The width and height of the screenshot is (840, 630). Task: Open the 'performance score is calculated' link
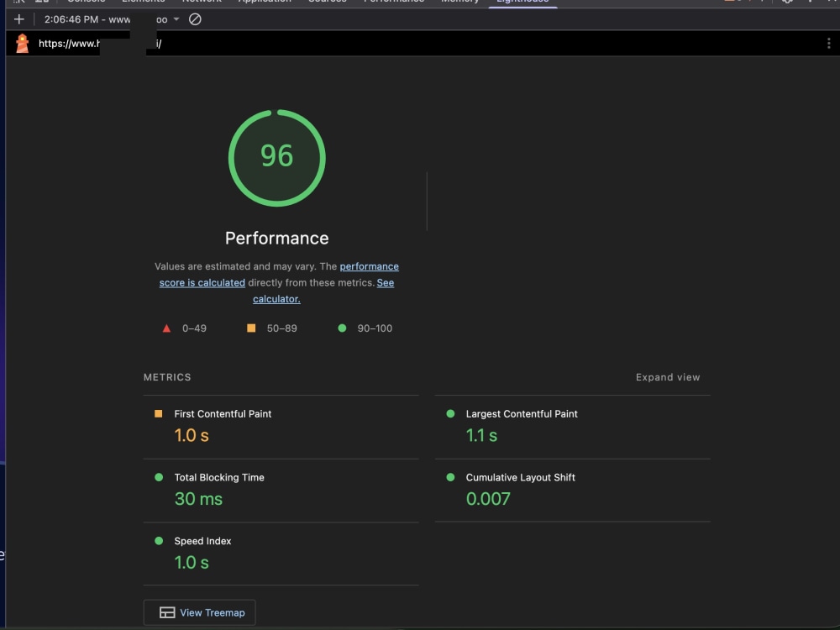[x=279, y=275]
